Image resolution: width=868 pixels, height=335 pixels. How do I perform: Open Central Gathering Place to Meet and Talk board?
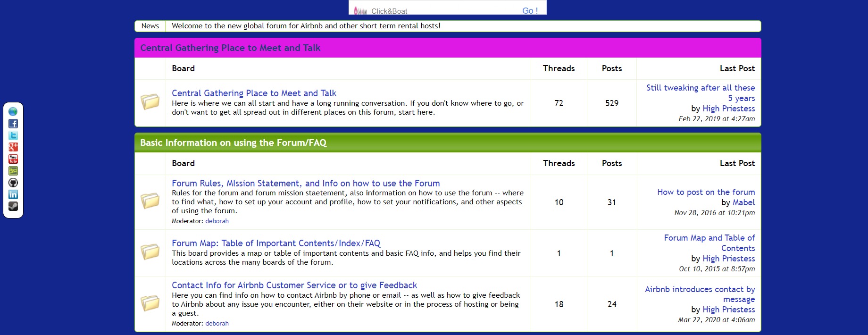pos(254,93)
